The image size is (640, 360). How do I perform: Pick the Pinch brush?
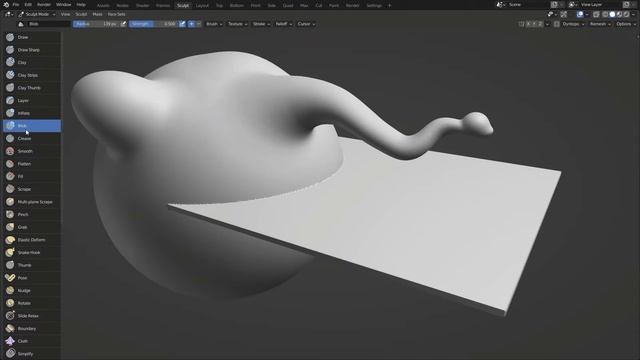click(32, 214)
